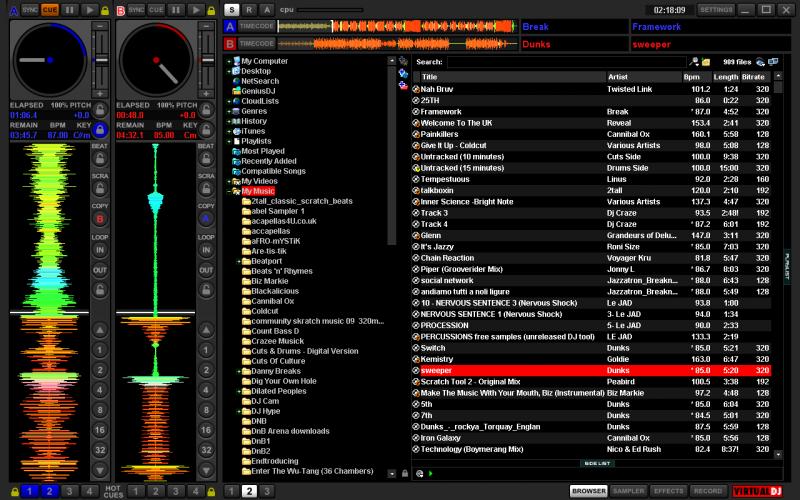Trigger deck A hot cue 1
The image size is (800, 500).
[30, 491]
